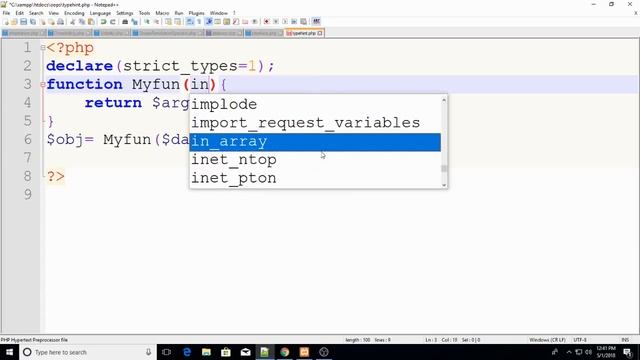Open the Plugins menu
The image size is (640, 360).
pos(196,13)
